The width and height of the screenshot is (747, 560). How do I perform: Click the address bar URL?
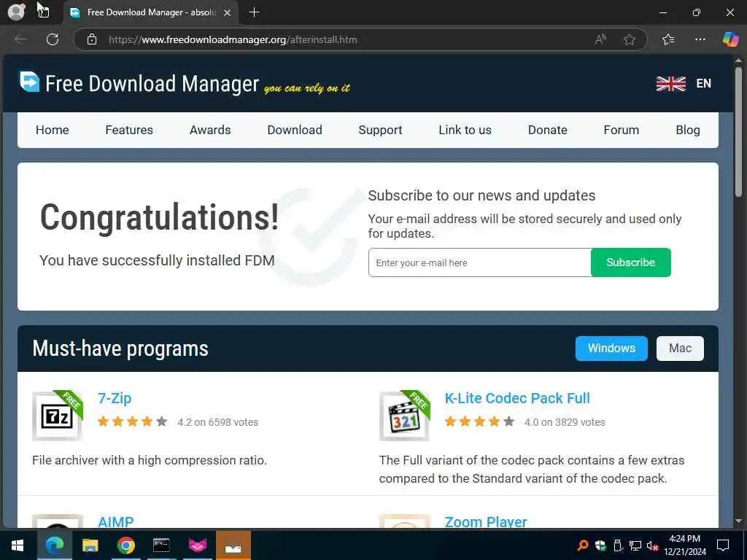[233, 39]
